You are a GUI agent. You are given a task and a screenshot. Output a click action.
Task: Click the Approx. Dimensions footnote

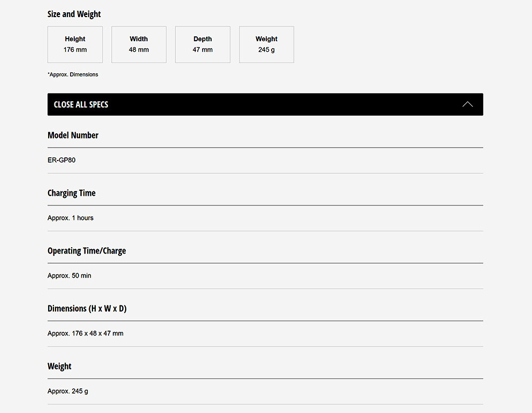pyautogui.click(x=73, y=74)
